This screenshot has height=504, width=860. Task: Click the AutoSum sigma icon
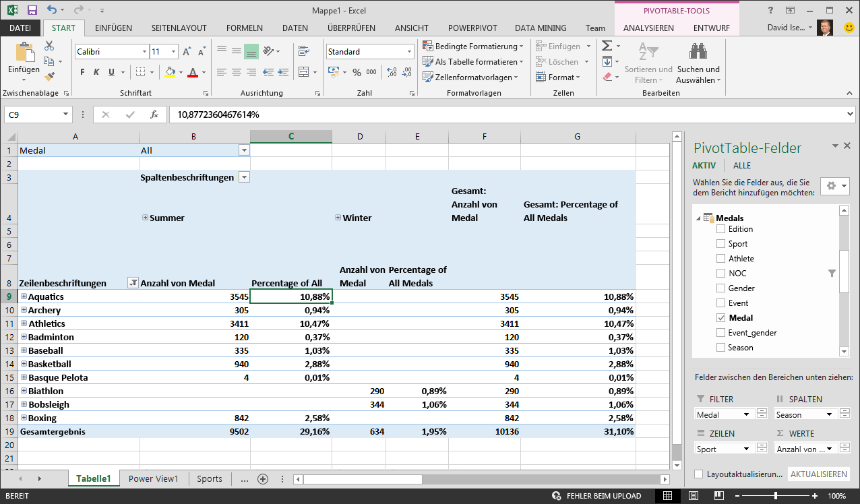[x=607, y=46]
